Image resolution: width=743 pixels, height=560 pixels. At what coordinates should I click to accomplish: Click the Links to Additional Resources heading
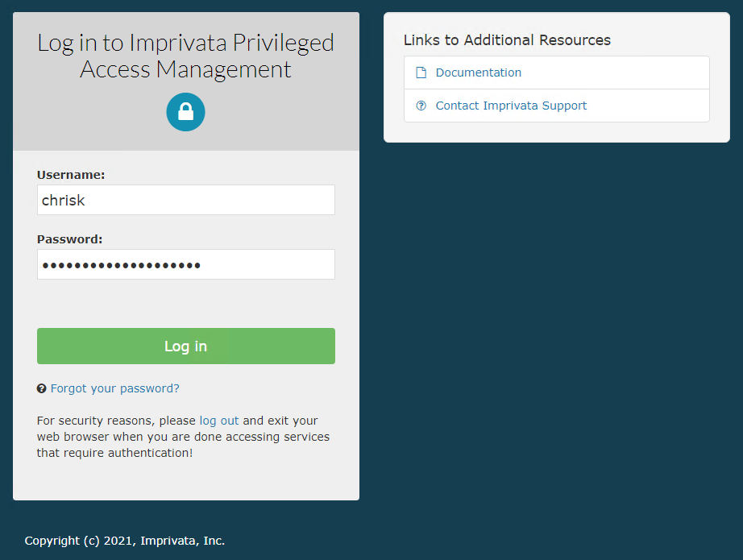(507, 39)
